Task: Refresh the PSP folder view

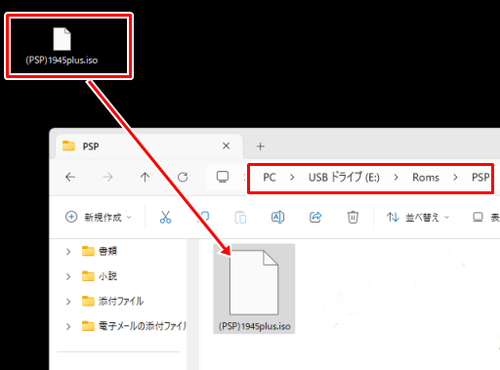Action: pos(183,177)
